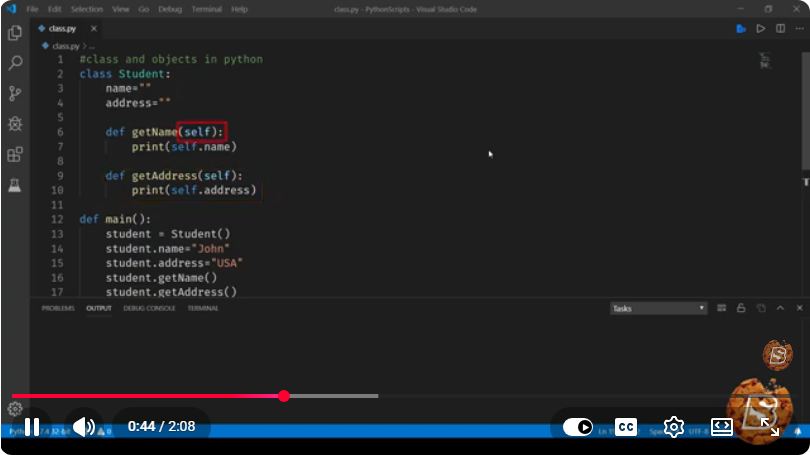This screenshot has width=810, height=455.
Task: Pause the video playback
Action: click(32, 427)
